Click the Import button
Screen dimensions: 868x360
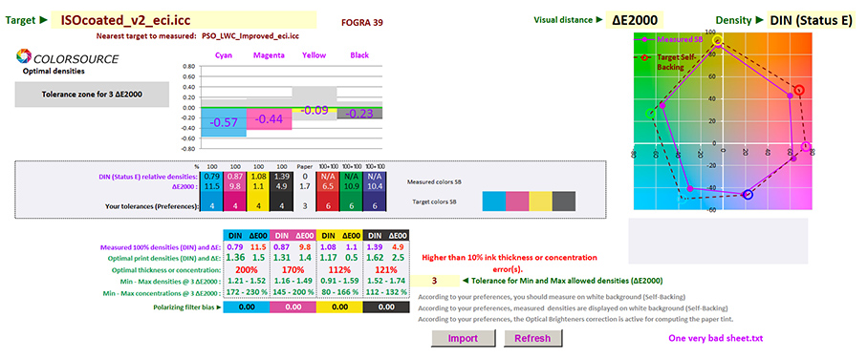[x=463, y=338]
